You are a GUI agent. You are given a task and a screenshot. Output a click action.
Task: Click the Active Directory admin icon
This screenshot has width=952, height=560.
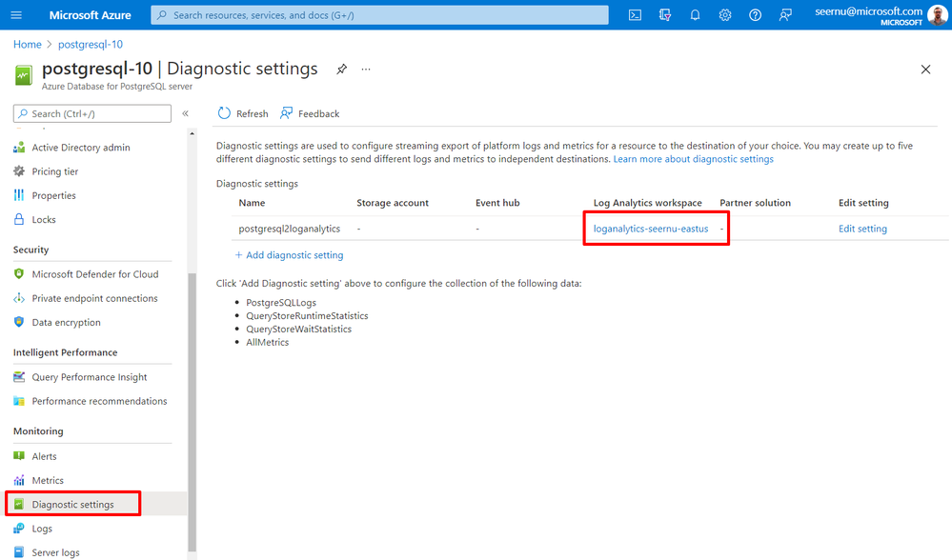coord(19,148)
